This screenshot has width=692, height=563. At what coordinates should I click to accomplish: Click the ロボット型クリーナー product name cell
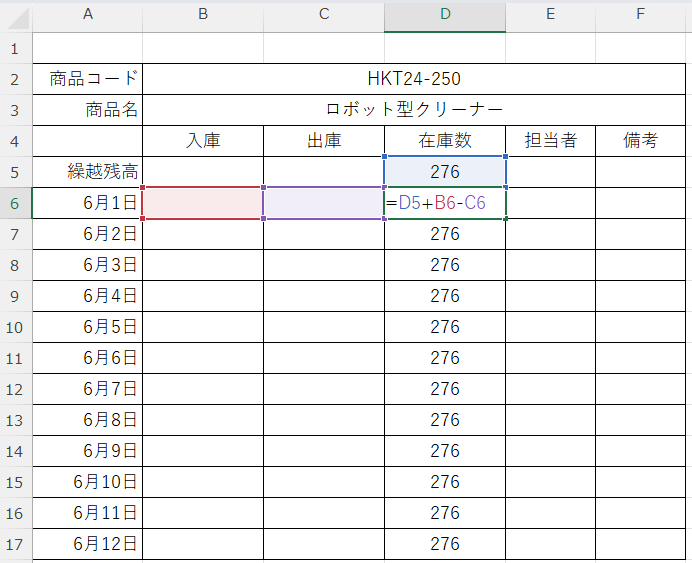pos(414,110)
